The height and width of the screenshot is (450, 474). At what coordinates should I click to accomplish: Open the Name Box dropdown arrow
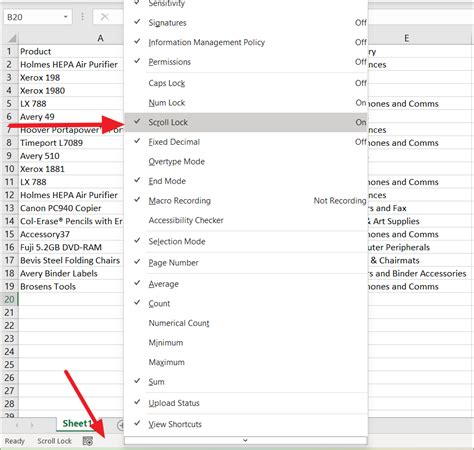click(x=66, y=17)
